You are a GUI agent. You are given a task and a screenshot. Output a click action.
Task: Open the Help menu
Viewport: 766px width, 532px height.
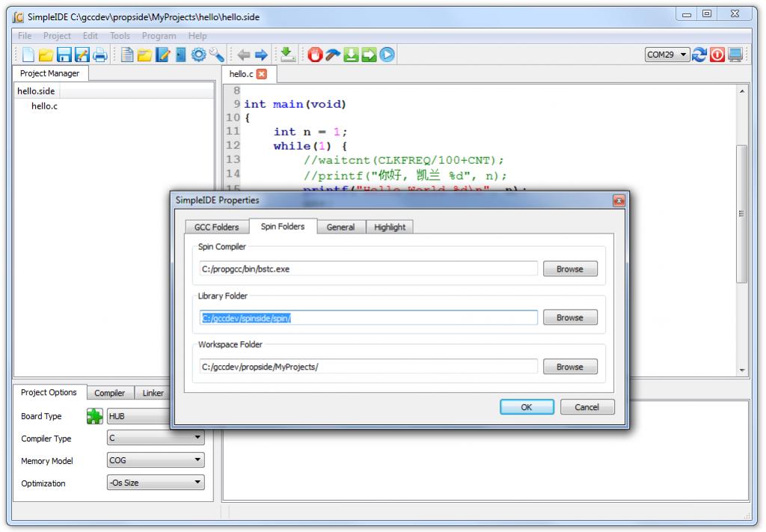(x=197, y=36)
